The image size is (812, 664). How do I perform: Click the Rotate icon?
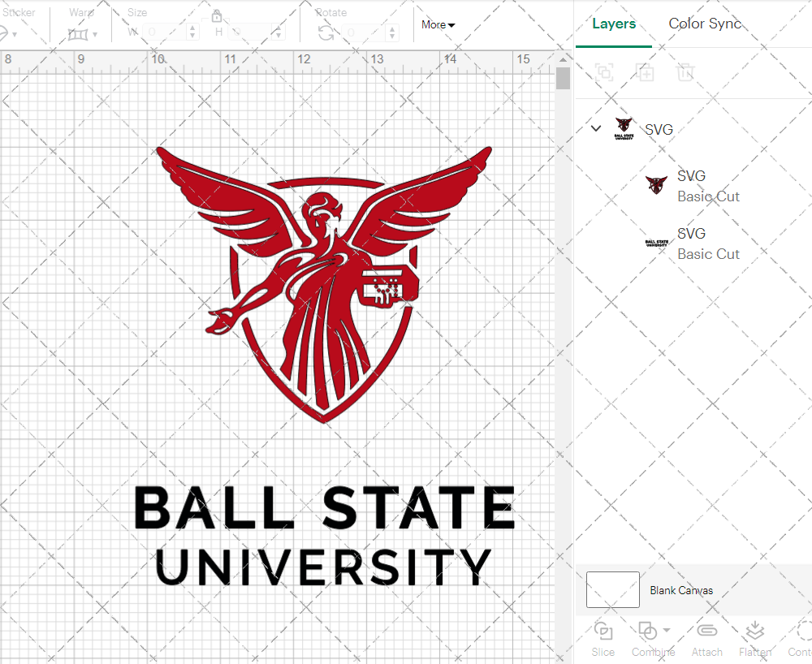point(326,33)
